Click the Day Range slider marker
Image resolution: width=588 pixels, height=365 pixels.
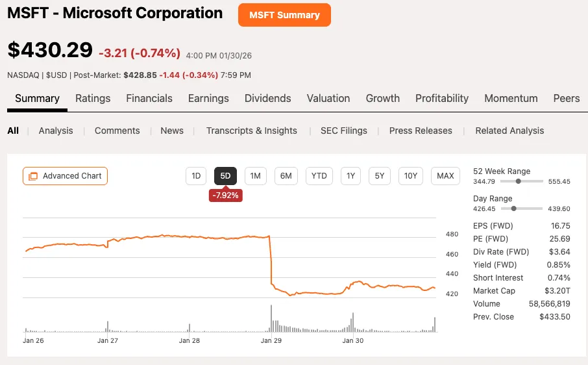pos(514,208)
